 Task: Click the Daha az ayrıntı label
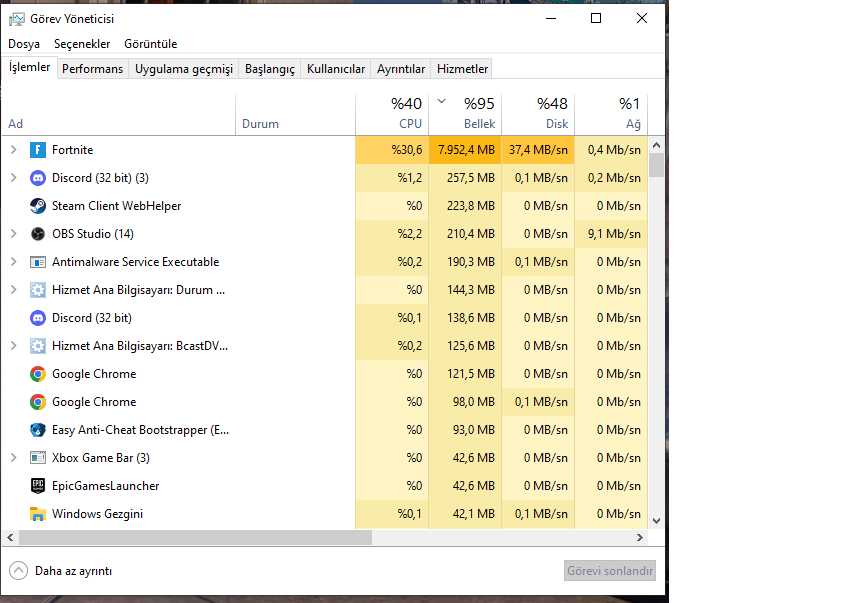point(73,571)
